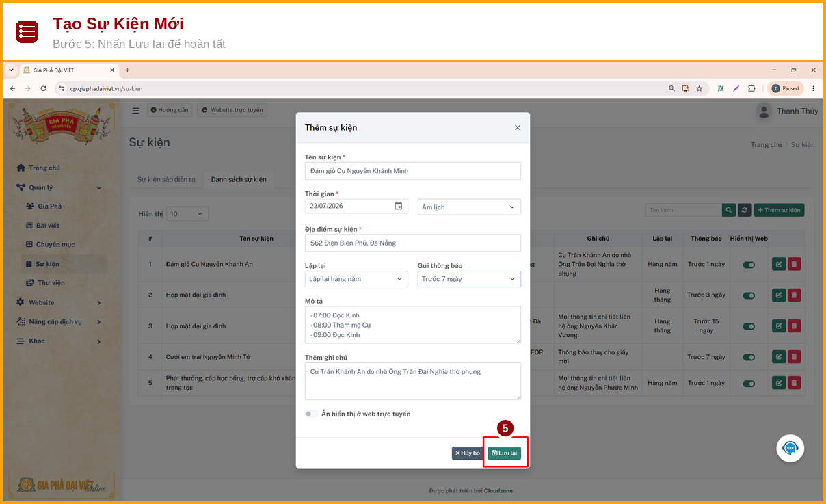The height and width of the screenshot is (504, 826).
Task: Delete event in row 2
Action: (x=794, y=295)
